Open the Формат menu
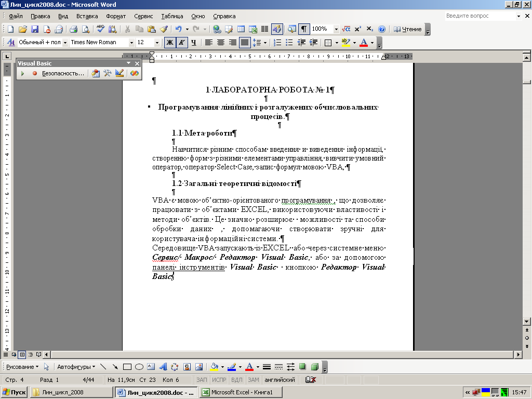The image size is (532, 399). 116,16
